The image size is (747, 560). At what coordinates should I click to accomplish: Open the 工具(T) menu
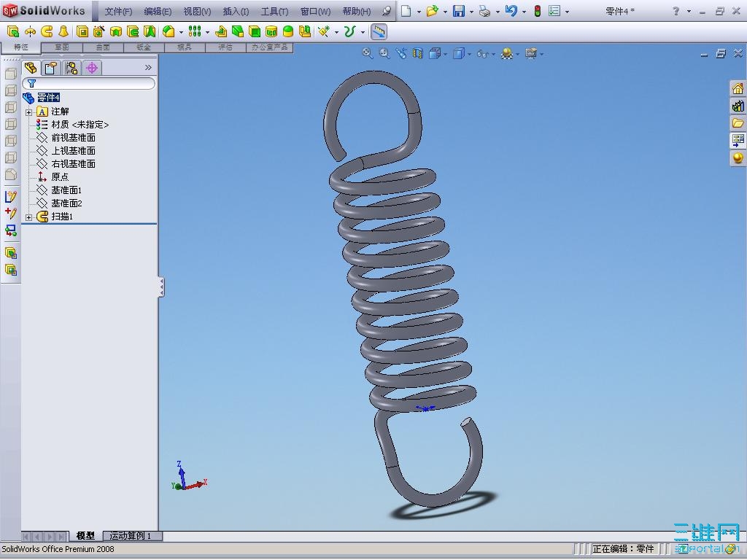pyautogui.click(x=274, y=12)
